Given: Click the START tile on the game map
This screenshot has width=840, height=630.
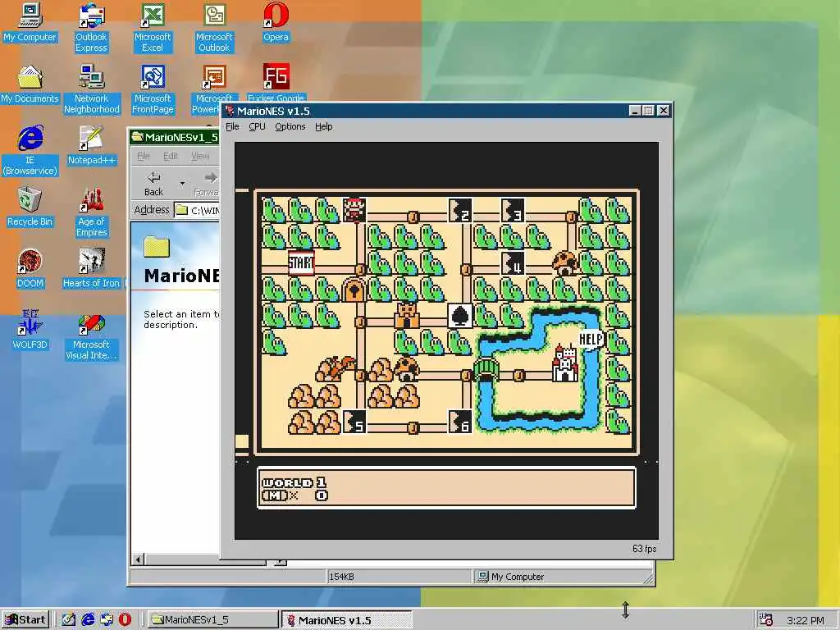Looking at the screenshot, I should point(300,263).
